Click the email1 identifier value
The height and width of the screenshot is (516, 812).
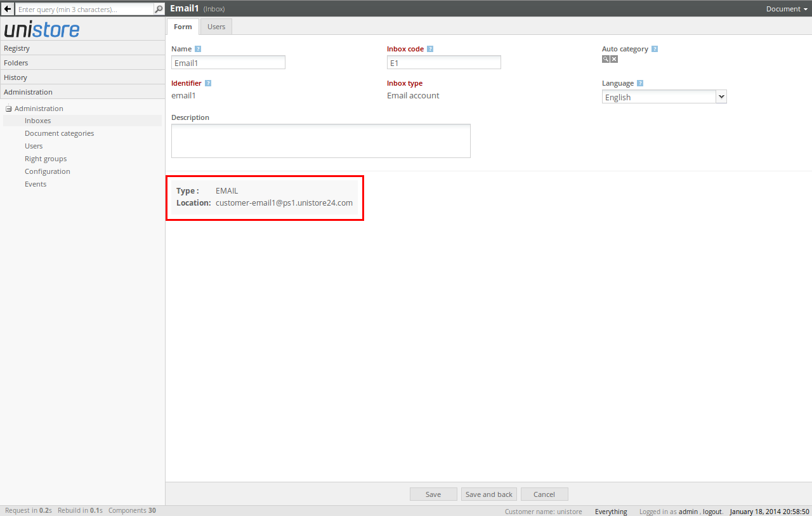pos(183,95)
